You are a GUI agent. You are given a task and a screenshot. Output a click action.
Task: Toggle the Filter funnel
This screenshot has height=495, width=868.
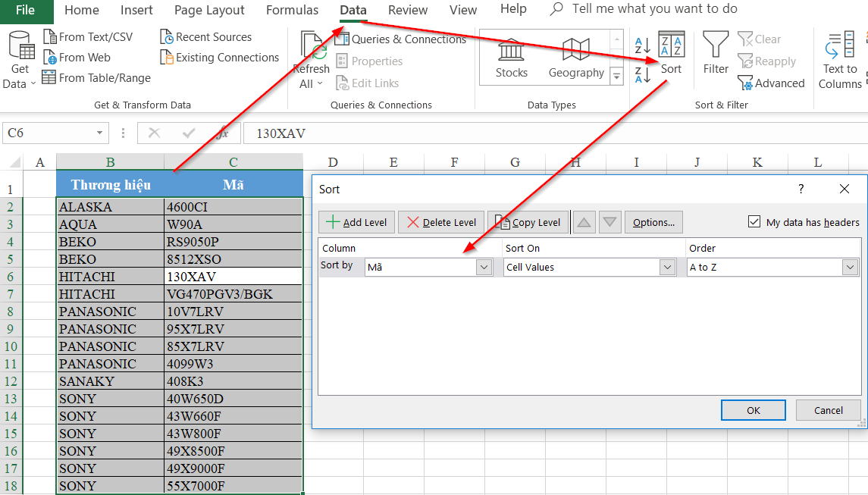click(716, 53)
